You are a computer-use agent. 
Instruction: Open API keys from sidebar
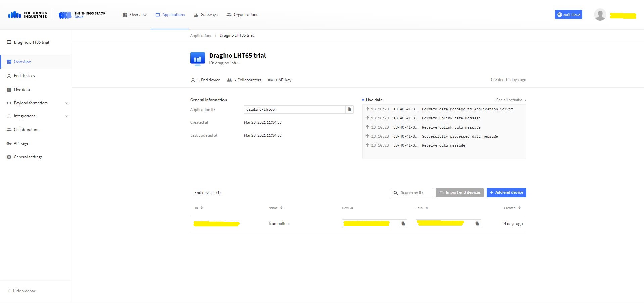pyautogui.click(x=21, y=143)
